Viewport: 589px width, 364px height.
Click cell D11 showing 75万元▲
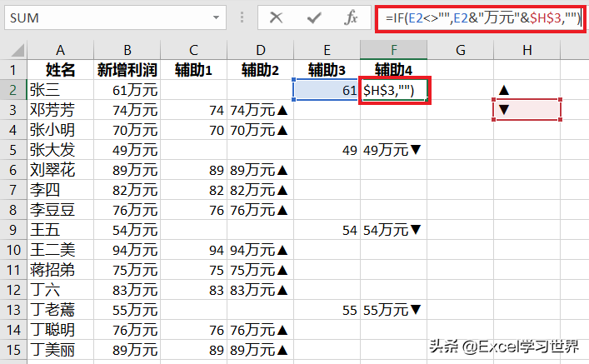click(x=260, y=270)
